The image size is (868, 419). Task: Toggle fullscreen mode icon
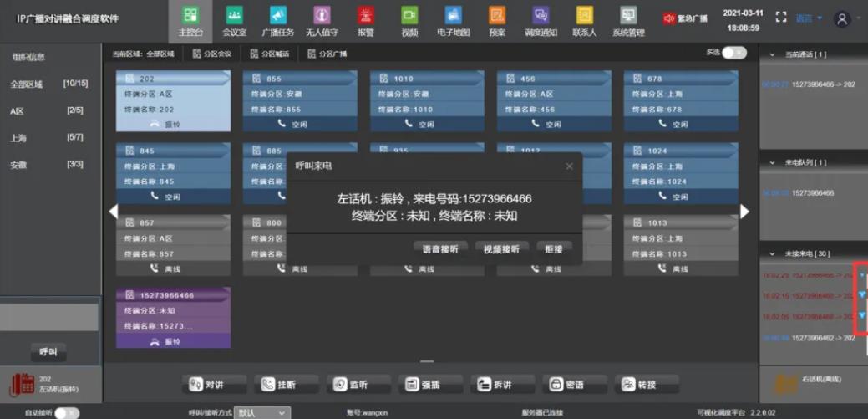click(780, 18)
